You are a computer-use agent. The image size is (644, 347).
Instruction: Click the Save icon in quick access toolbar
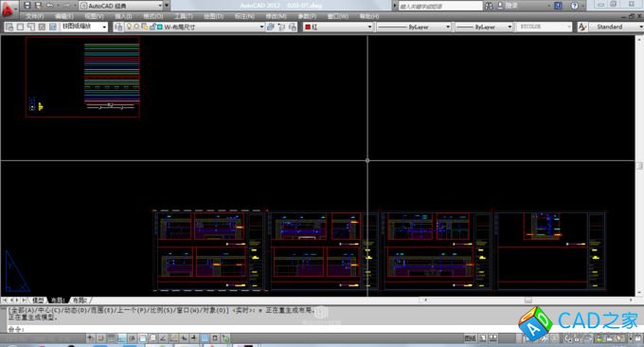[27, 6]
